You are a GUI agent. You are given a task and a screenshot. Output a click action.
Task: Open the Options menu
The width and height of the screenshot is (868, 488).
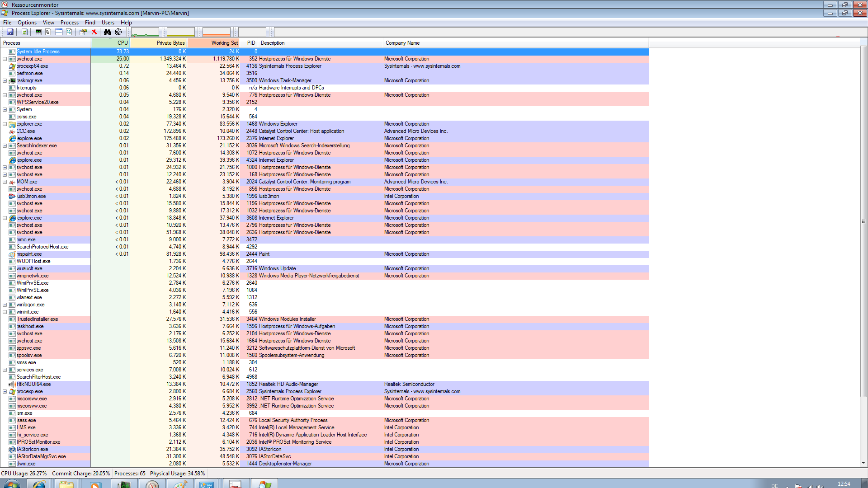(27, 23)
